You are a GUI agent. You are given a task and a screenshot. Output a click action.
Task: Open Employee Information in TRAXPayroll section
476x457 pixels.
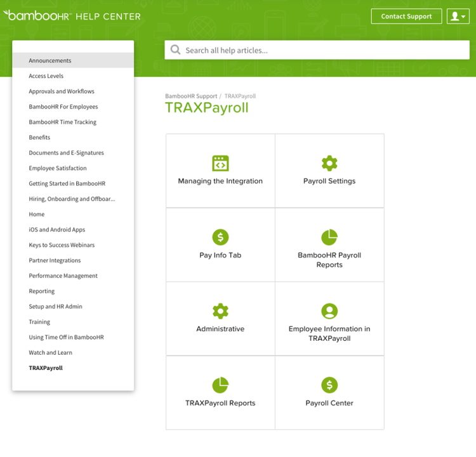coord(329,319)
